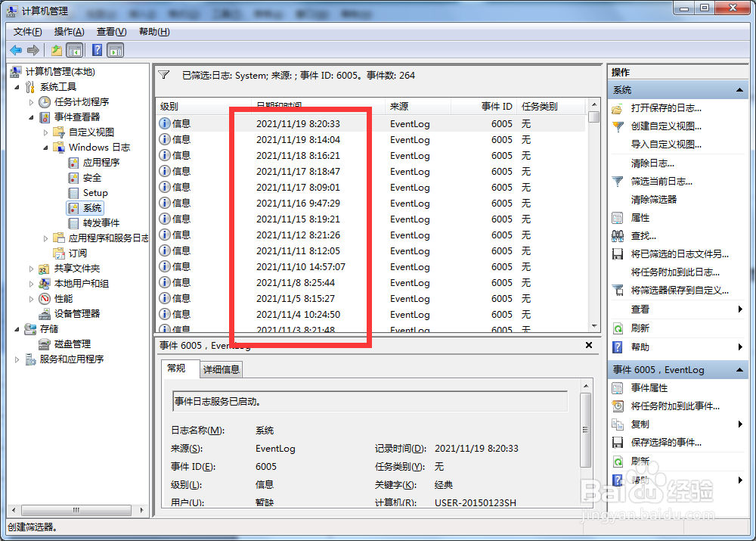Click 将任务附加到此日志 action
This screenshot has height=541, width=756.
(x=675, y=272)
